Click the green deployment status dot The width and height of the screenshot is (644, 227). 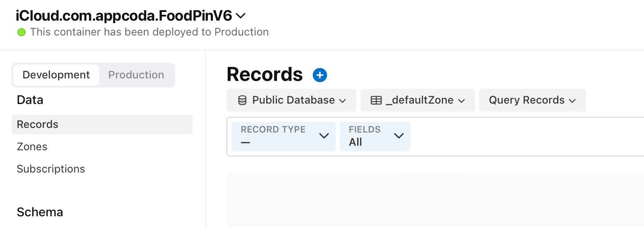point(21,32)
